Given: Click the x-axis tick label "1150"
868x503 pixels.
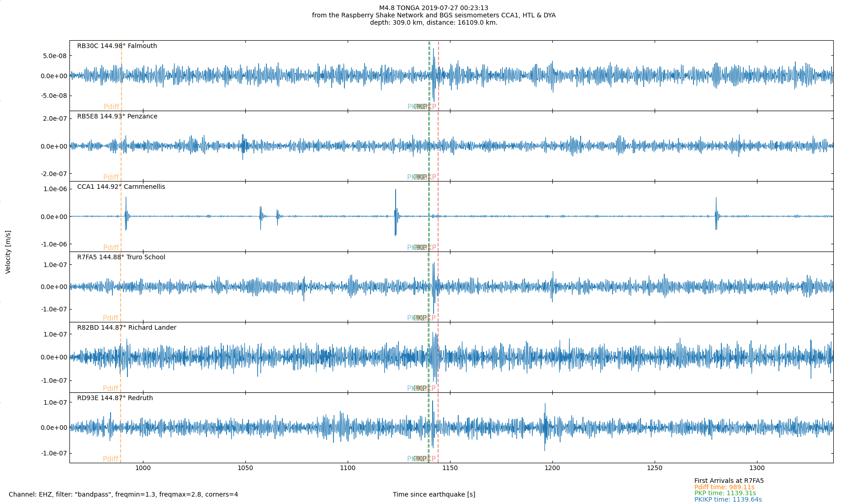Looking at the screenshot, I should (x=450, y=468).
